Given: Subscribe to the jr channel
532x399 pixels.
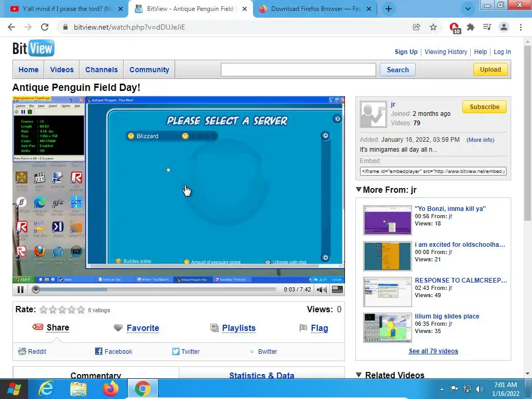Looking at the screenshot, I should [484, 107].
